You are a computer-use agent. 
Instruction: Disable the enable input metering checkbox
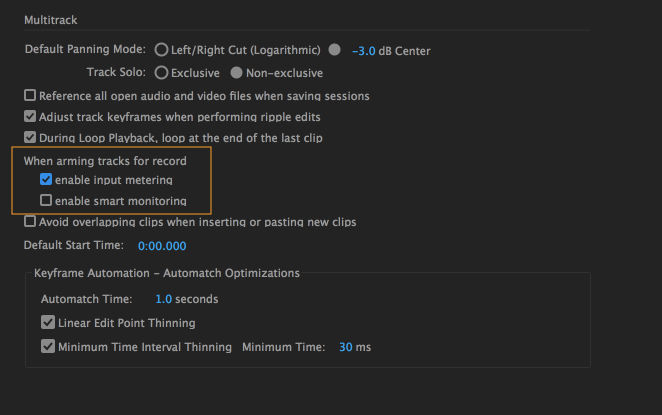click(46, 180)
